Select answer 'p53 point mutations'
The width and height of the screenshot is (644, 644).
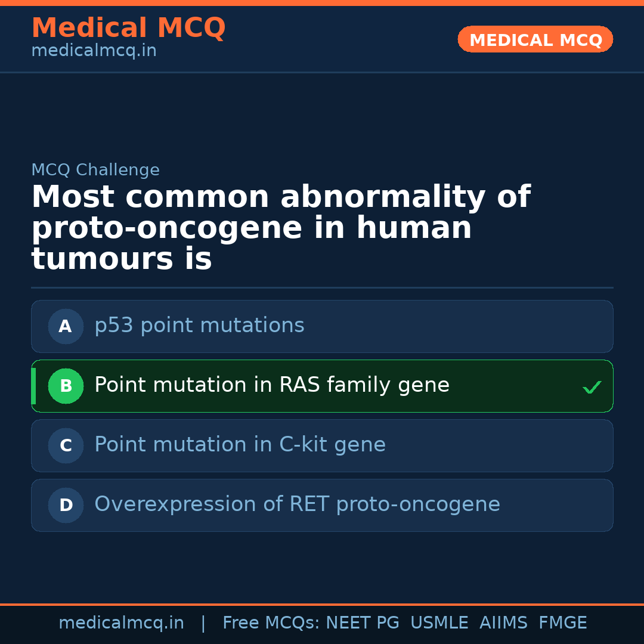[199, 326]
